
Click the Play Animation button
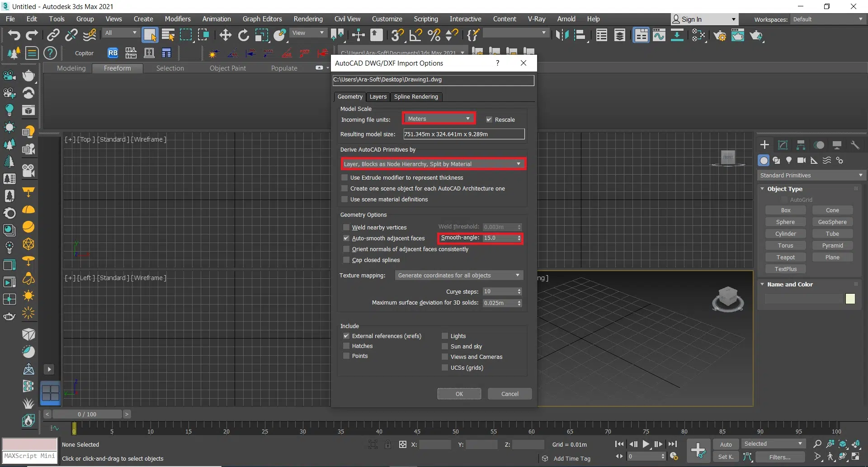point(646,444)
